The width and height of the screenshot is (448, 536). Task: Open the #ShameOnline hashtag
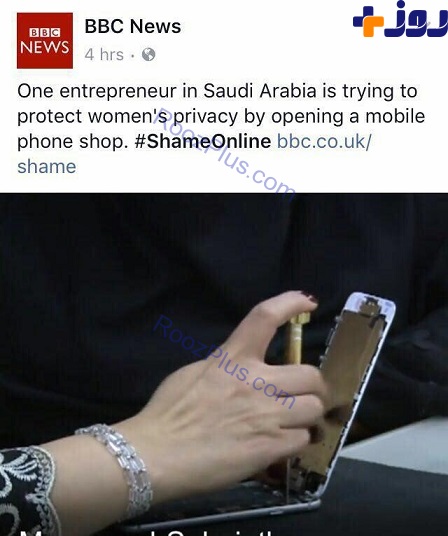(203, 141)
